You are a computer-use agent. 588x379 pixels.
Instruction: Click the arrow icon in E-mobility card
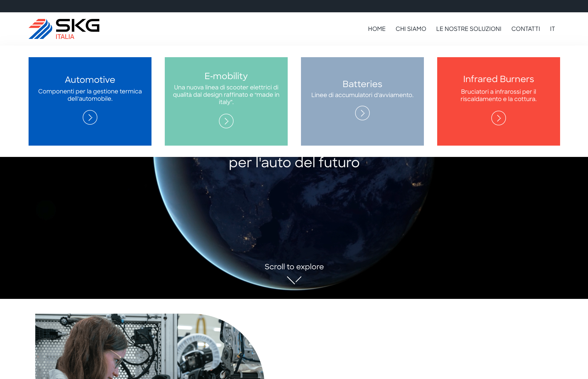pyautogui.click(x=226, y=121)
